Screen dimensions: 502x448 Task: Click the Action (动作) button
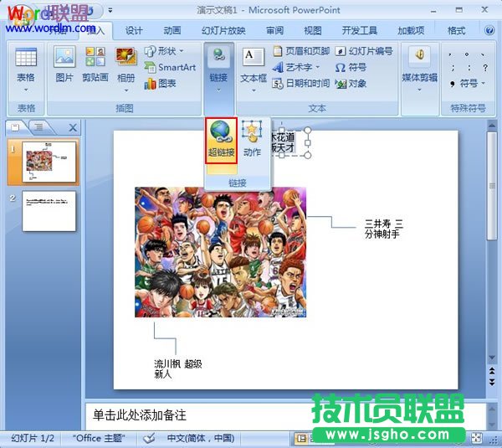(252, 139)
